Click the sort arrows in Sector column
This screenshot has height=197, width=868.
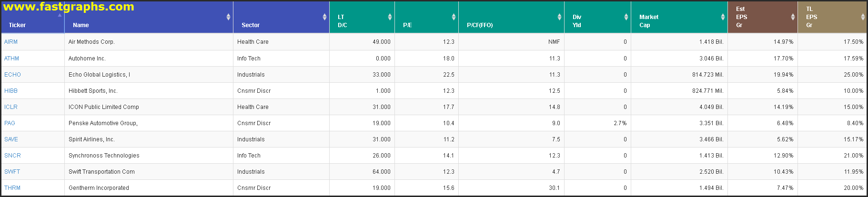pyautogui.click(x=324, y=17)
